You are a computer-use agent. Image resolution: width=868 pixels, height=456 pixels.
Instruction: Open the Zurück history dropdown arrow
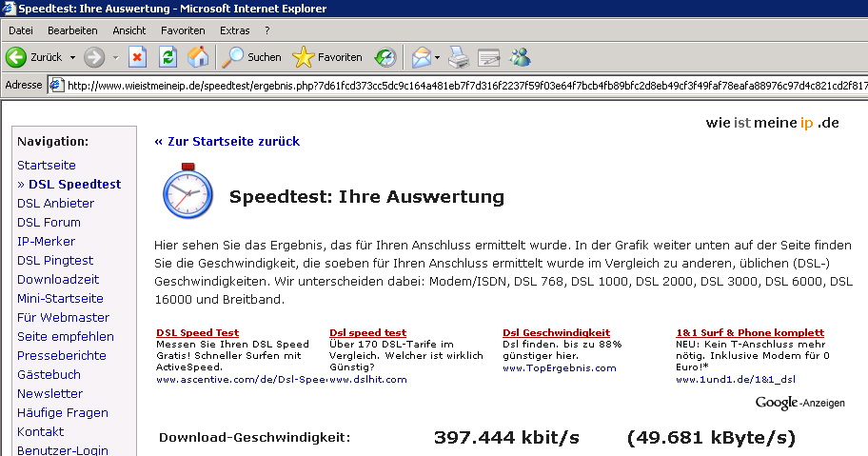point(72,57)
